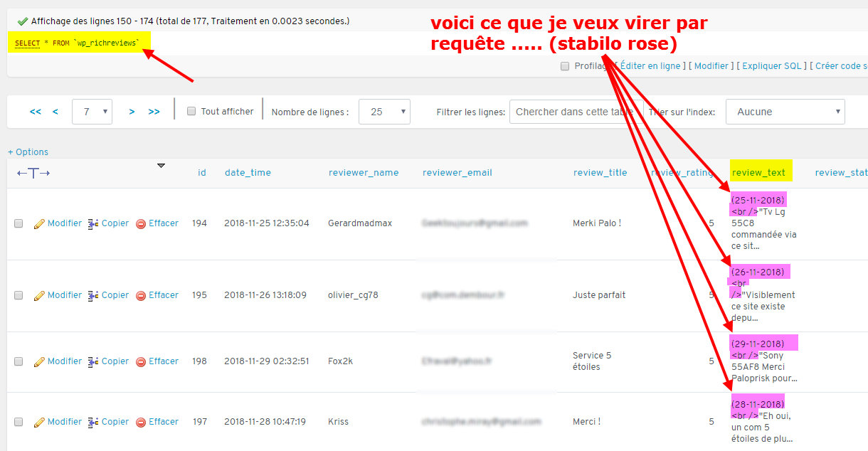Sort by the review_title column header
The image size is (868, 451).
point(600,173)
